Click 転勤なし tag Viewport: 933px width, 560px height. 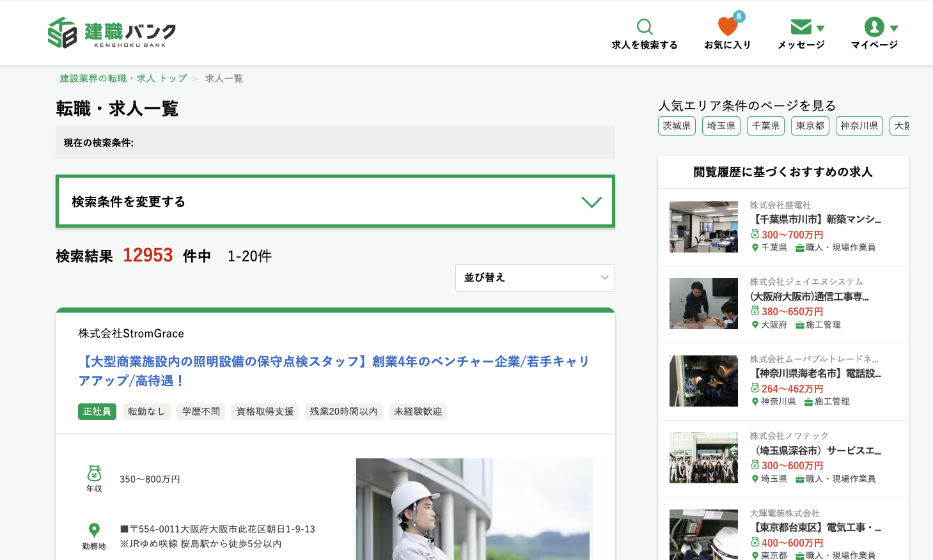pyautogui.click(x=146, y=412)
